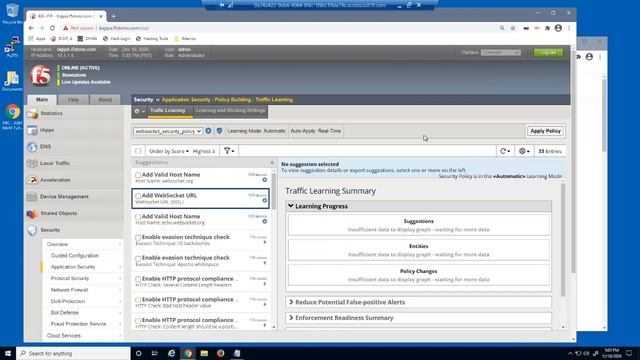This screenshot has width=640, height=360.
Task: Click the Apply Policy button
Action: [x=545, y=131]
